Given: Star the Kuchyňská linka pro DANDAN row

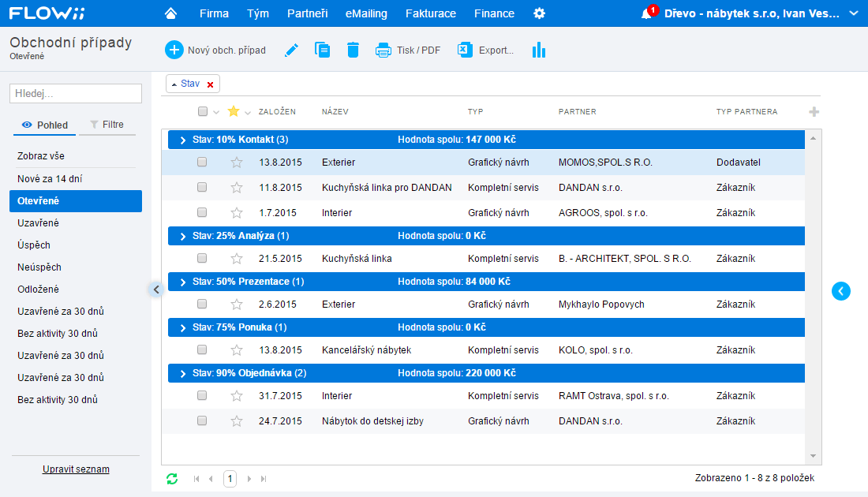Looking at the screenshot, I should (x=237, y=188).
